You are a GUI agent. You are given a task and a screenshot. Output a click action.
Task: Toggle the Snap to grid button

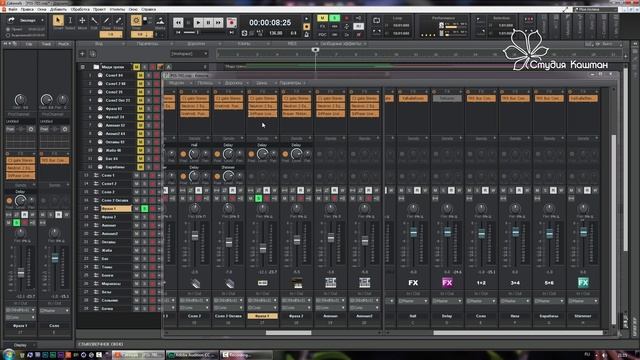coord(136,20)
